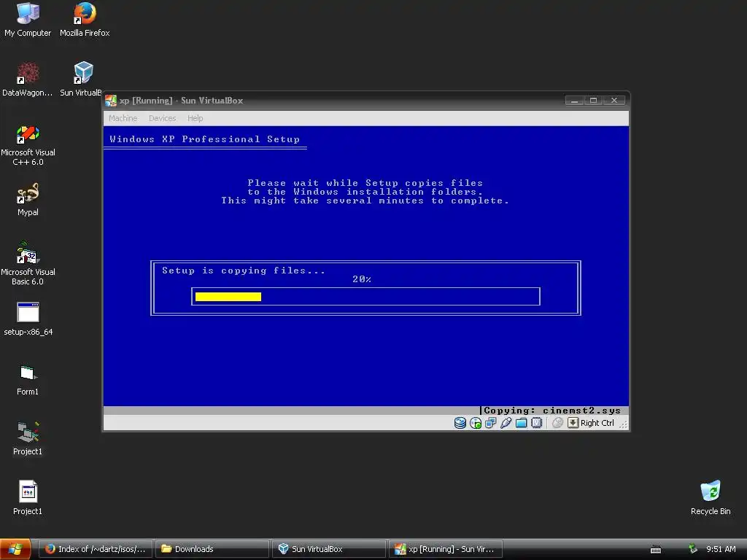Viewport: 747px width, 560px height.
Task: Click the VirtualBox window resize grip
Action: [x=623, y=424]
